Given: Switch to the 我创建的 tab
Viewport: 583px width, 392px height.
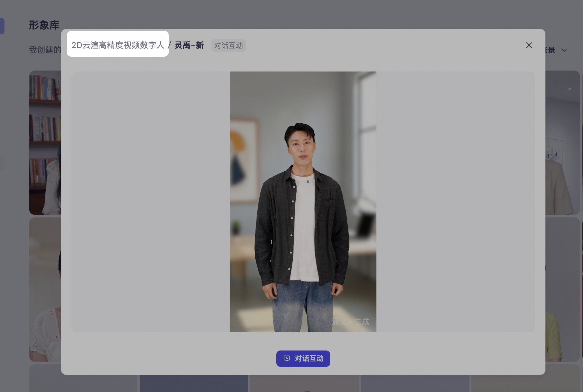Looking at the screenshot, I should point(45,50).
